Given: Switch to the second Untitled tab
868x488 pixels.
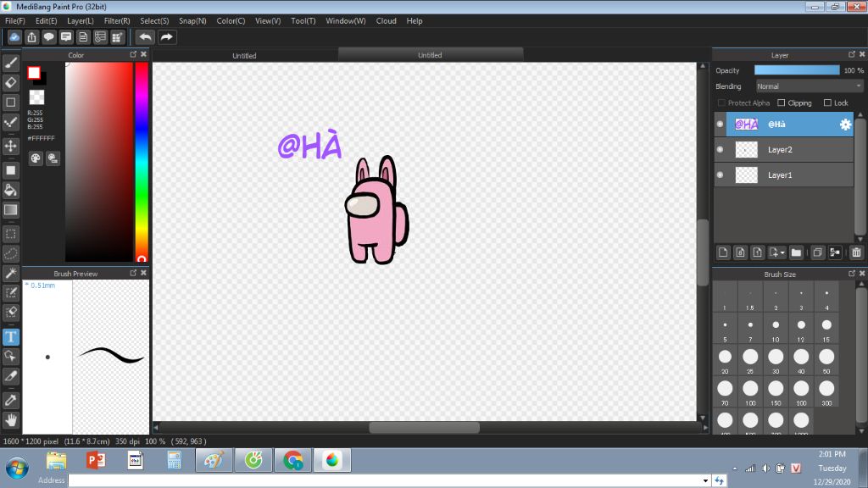Looking at the screenshot, I should [x=430, y=55].
